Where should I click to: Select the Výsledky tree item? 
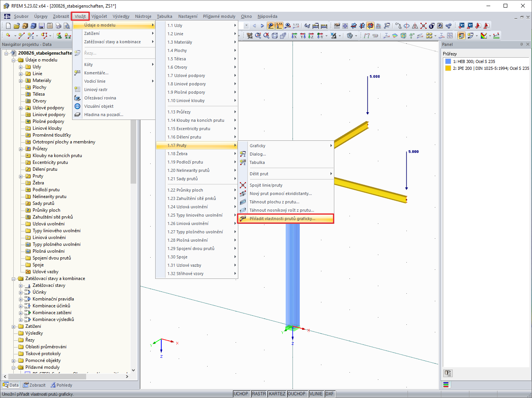[34, 333]
